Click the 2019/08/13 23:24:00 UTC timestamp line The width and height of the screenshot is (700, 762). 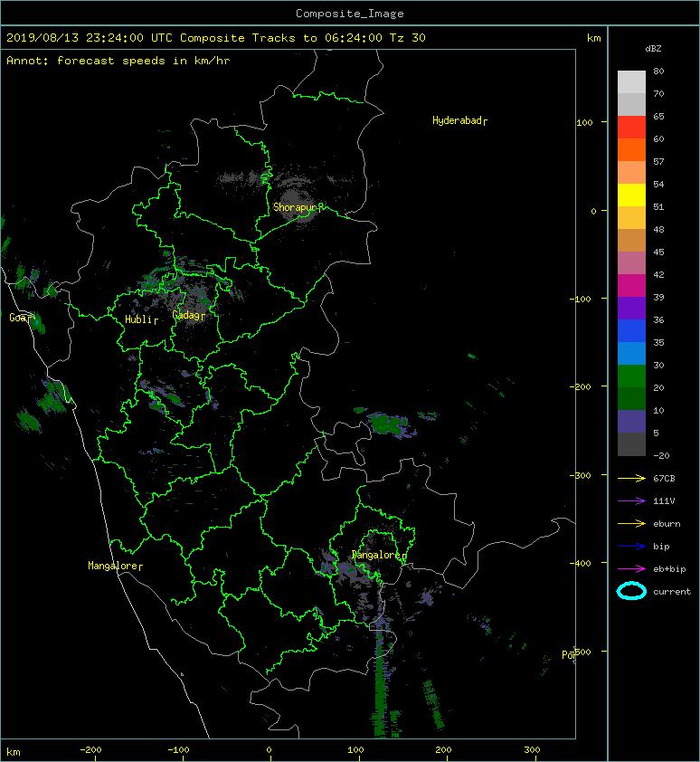click(215, 38)
